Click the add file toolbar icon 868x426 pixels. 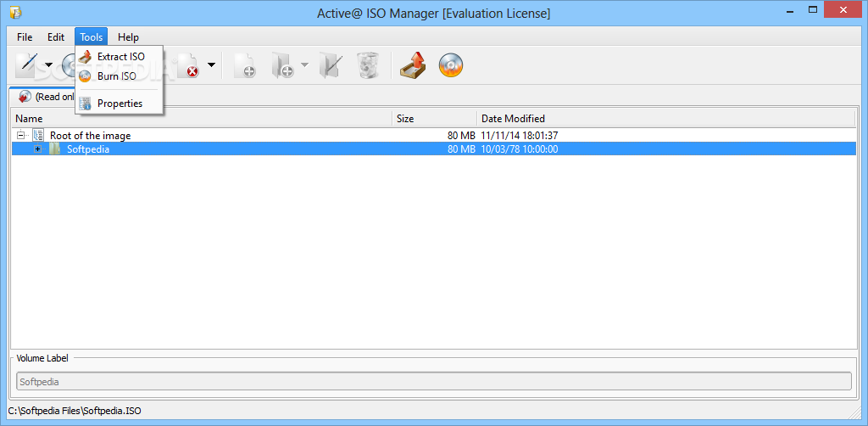[x=245, y=65]
